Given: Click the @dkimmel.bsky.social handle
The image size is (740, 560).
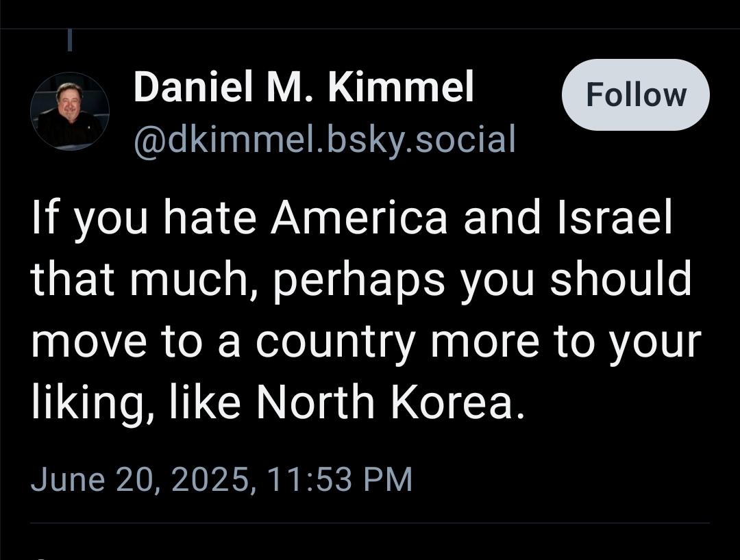Looking at the screenshot, I should coord(324,140).
